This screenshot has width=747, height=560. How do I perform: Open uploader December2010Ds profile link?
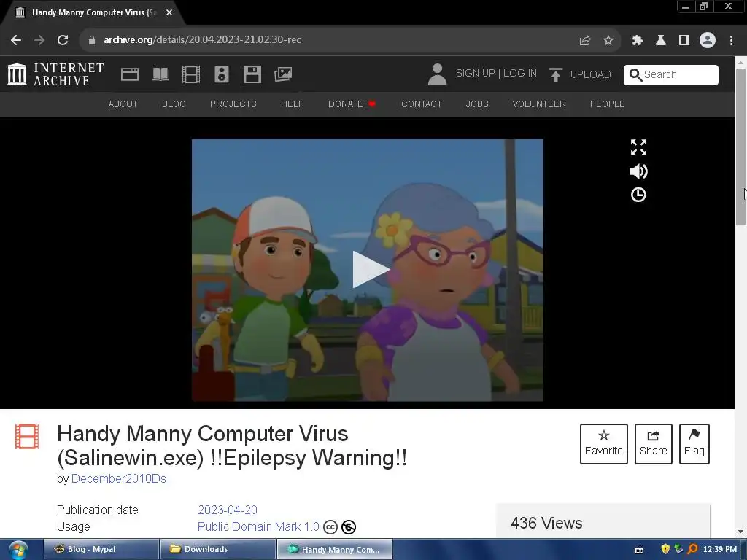click(x=119, y=478)
